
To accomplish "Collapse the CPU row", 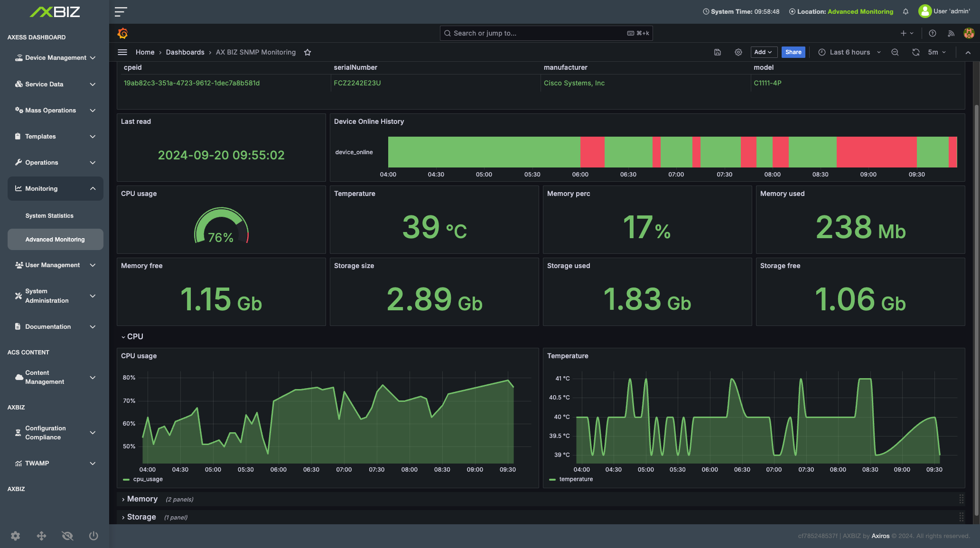I will coord(135,336).
